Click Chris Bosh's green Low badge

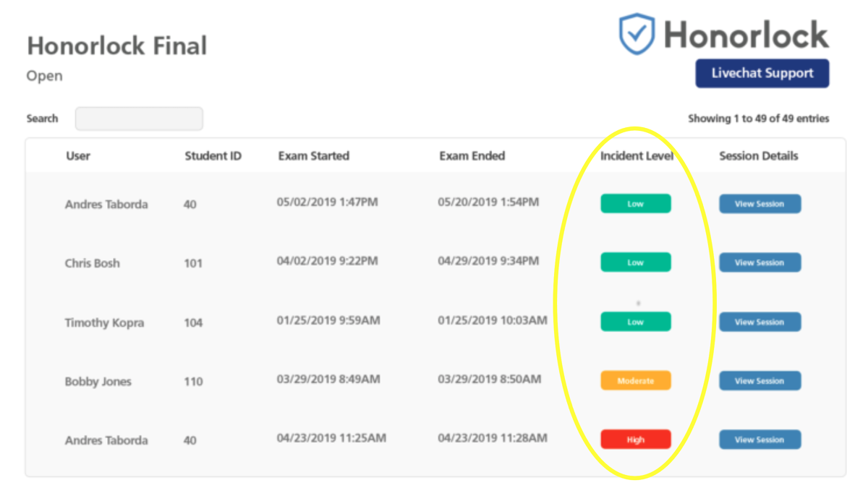click(x=635, y=262)
